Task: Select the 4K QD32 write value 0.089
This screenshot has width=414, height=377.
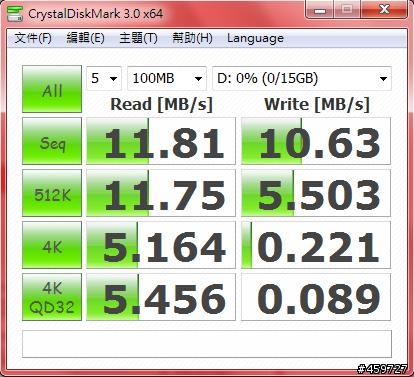Action: tap(316, 297)
